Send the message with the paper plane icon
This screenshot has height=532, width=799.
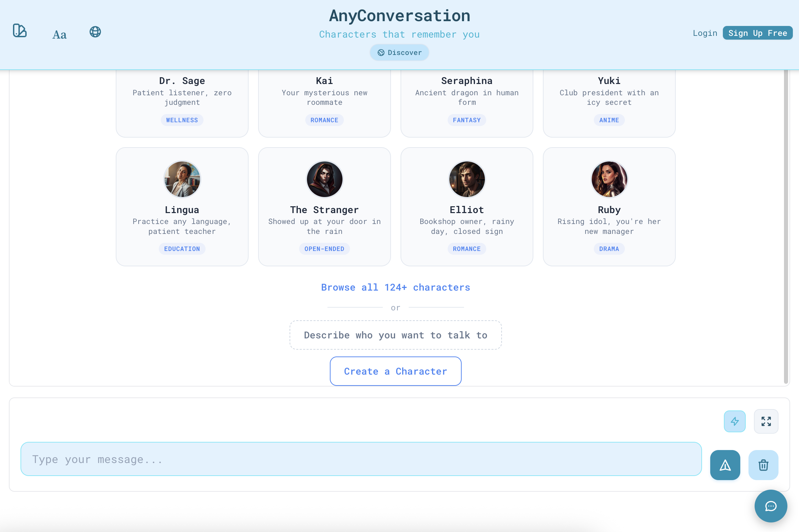(x=725, y=465)
